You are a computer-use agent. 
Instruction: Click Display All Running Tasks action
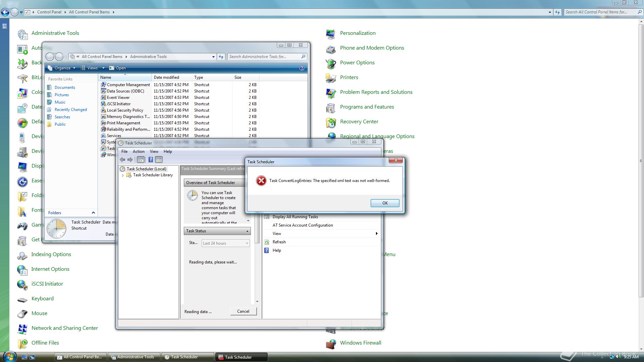point(295,217)
